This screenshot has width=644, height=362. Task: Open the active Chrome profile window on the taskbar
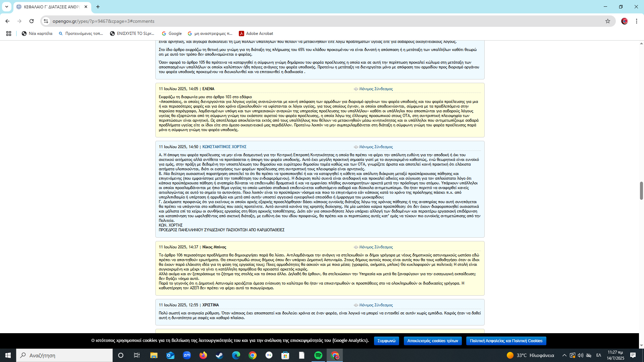tap(335, 355)
